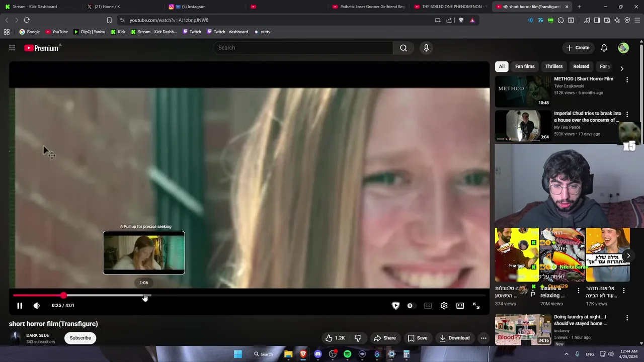Enter fullscreen mode
The height and width of the screenshot is (362, 644).
476,306
